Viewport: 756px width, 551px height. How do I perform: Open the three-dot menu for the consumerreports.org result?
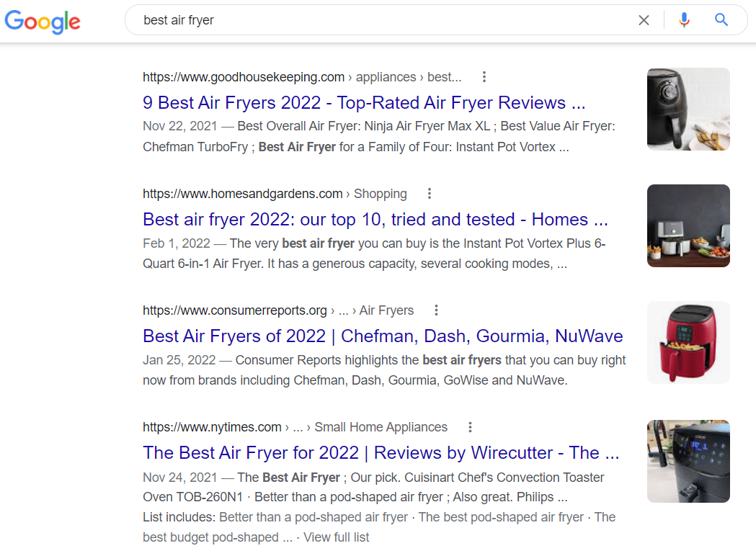pyautogui.click(x=436, y=310)
